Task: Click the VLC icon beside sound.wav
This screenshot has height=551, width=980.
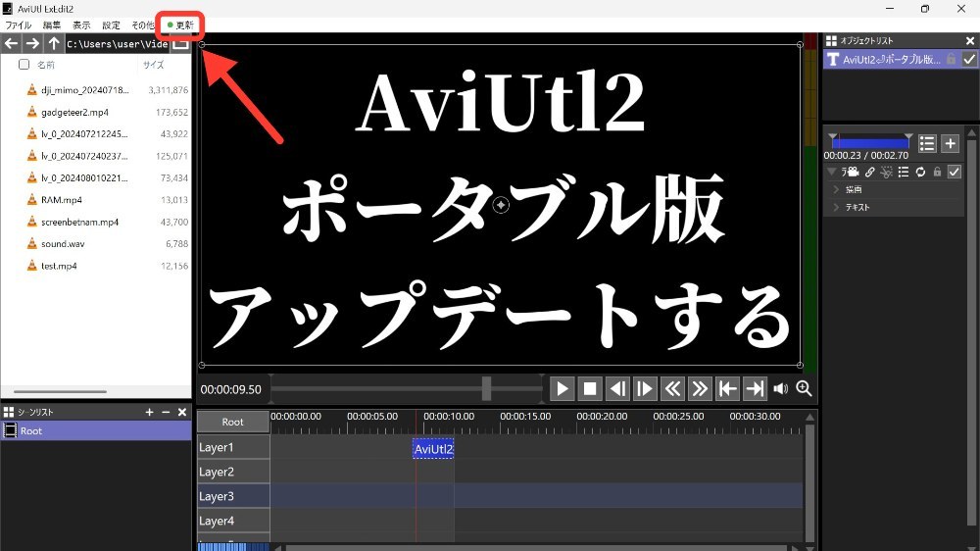Action: click(32, 243)
